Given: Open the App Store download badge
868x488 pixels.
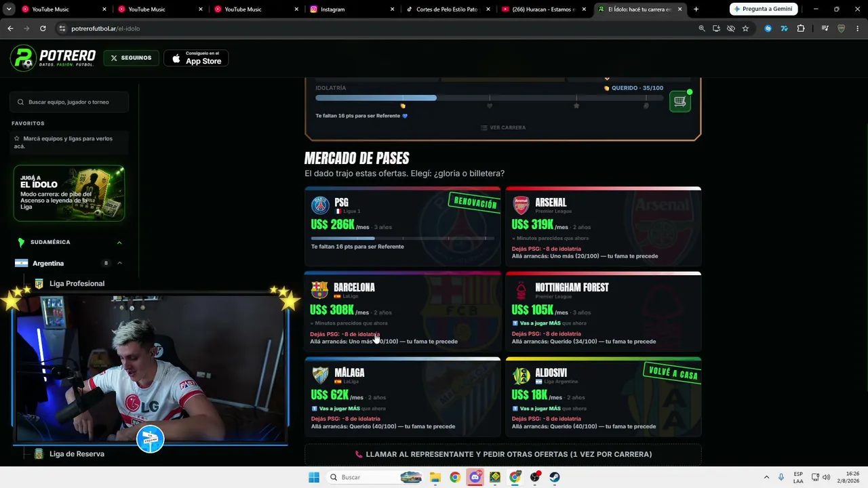Looking at the screenshot, I should tap(197, 59).
